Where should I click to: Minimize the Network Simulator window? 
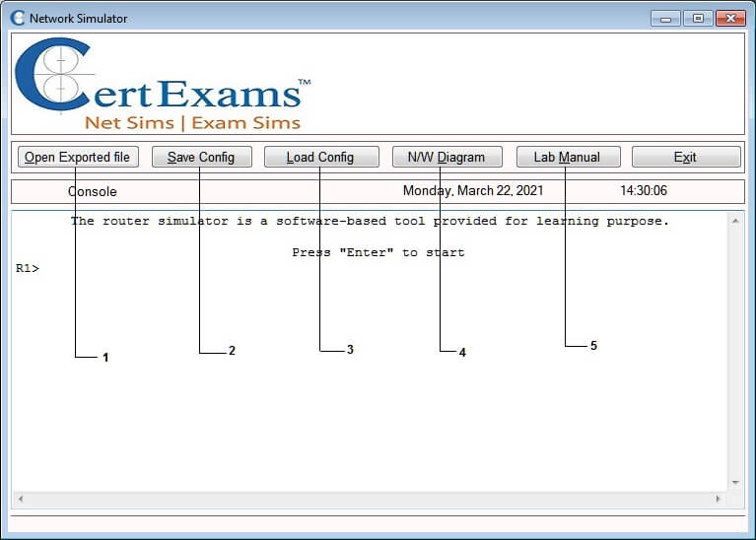click(666, 18)
